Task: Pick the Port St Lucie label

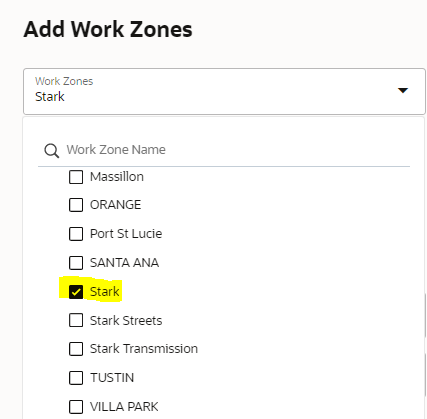Action: coord(126,234)
